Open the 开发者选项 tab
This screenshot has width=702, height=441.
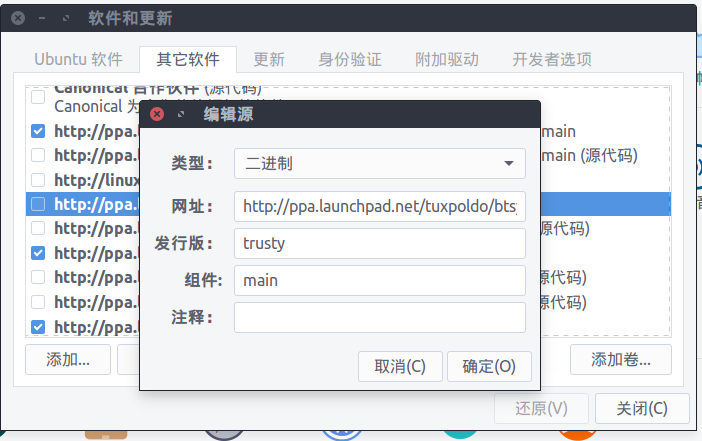[x=552, y=60]
